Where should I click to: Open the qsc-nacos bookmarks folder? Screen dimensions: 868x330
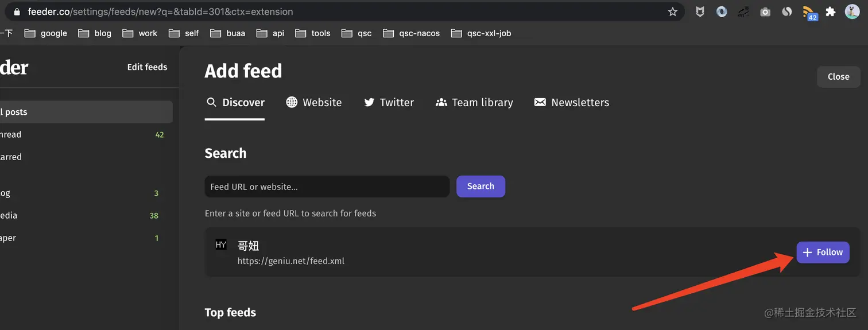[412, 33]
